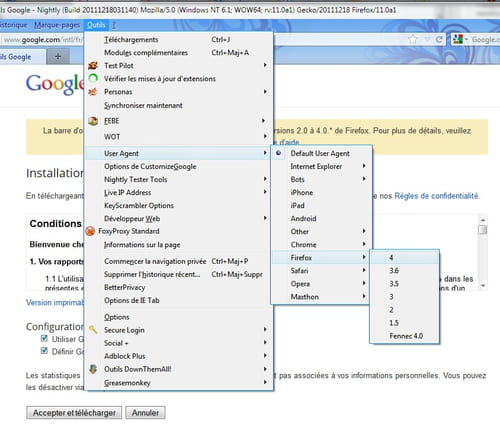Image resolution: width=500 pixels, height=425 pixels.
Task: Select Firefox 3.5 user agent
Action: 405,284
